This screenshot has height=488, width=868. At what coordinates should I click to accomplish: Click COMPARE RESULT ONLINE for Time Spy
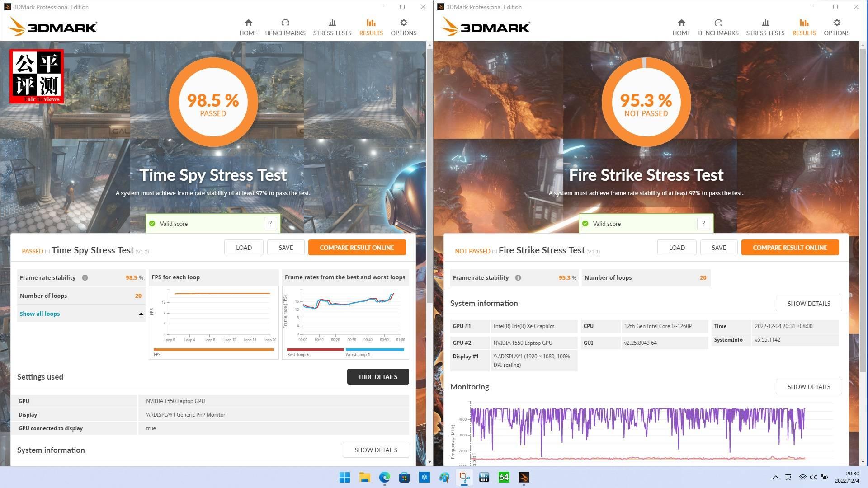357,248
